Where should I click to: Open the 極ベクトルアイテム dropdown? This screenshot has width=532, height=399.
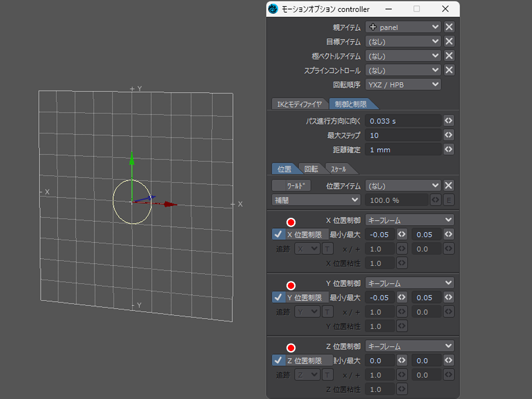coord(403,56)
